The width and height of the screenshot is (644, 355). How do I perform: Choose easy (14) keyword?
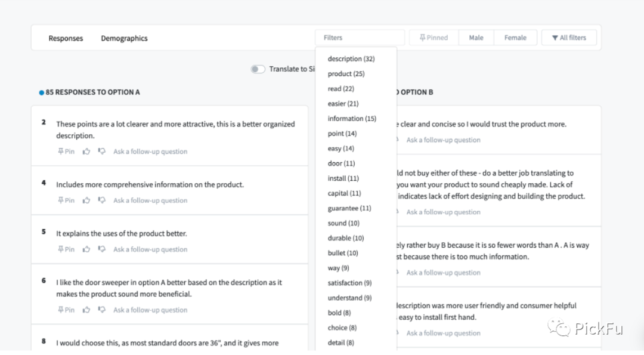tap(341, 149)
